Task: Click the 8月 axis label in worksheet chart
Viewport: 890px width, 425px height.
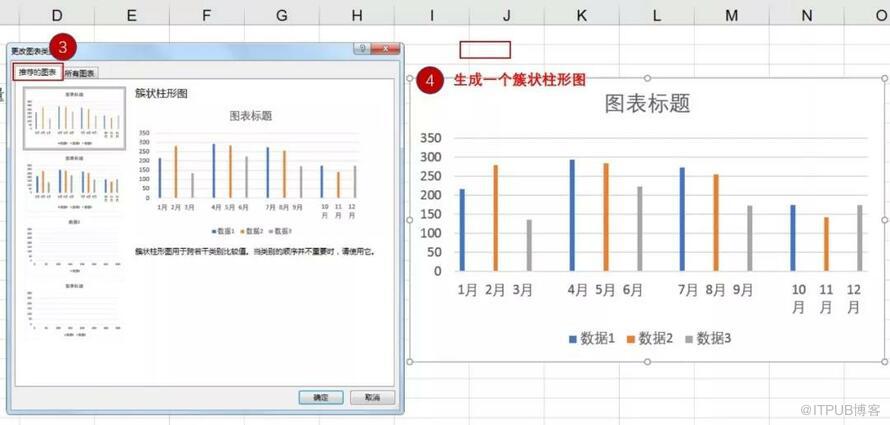Action: (x=716, y=291)
